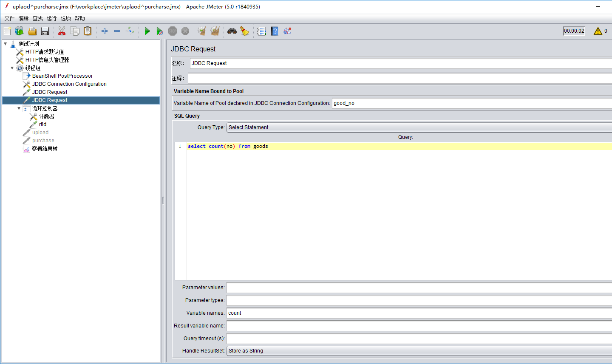Click the panel divider handle
This screenshot has width=612, height=364.
(x=163, y=200)
